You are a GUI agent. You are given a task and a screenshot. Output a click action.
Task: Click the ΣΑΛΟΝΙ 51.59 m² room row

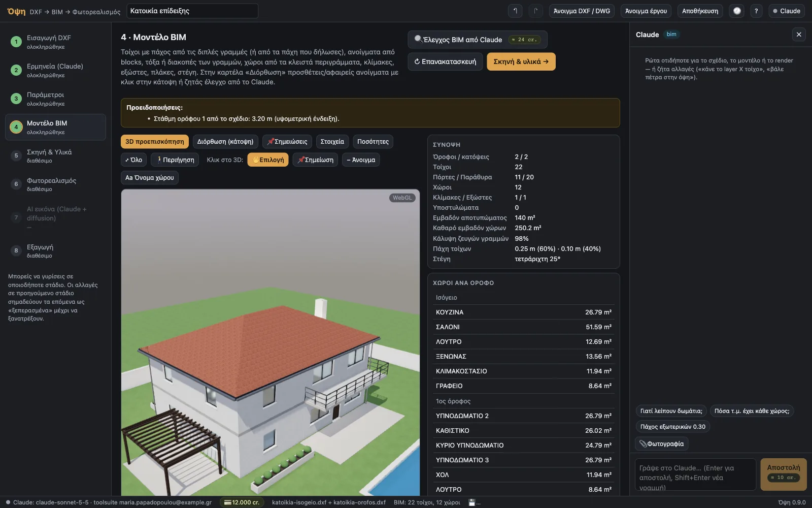523,327
